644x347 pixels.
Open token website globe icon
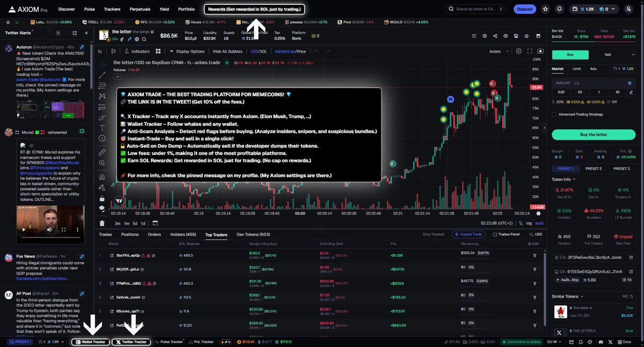(x=136, y=39)
